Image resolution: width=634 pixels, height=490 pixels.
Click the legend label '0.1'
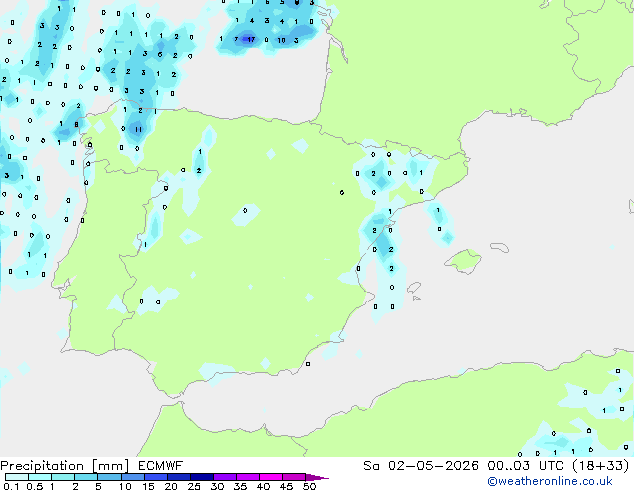pyautogui.click(x=11, y=486)
